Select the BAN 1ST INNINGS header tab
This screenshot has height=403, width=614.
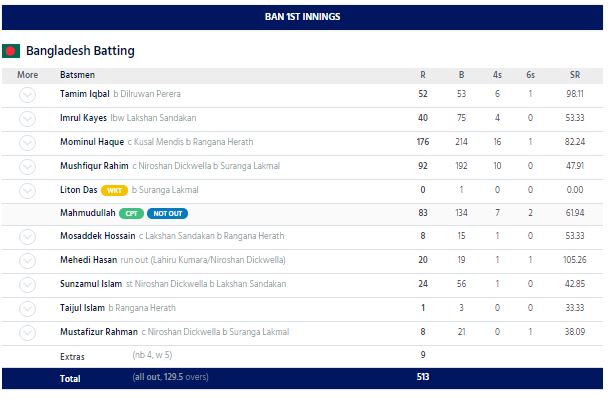click(x=306, y=17)
